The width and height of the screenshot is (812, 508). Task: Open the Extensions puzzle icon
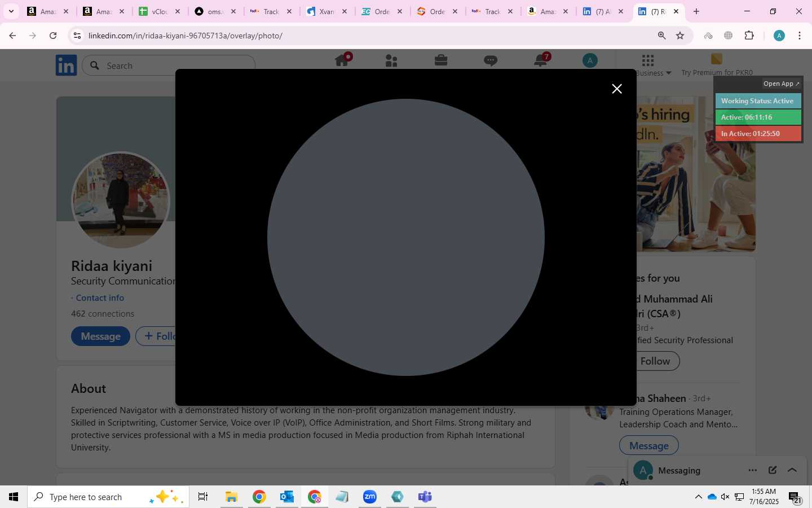749,36
